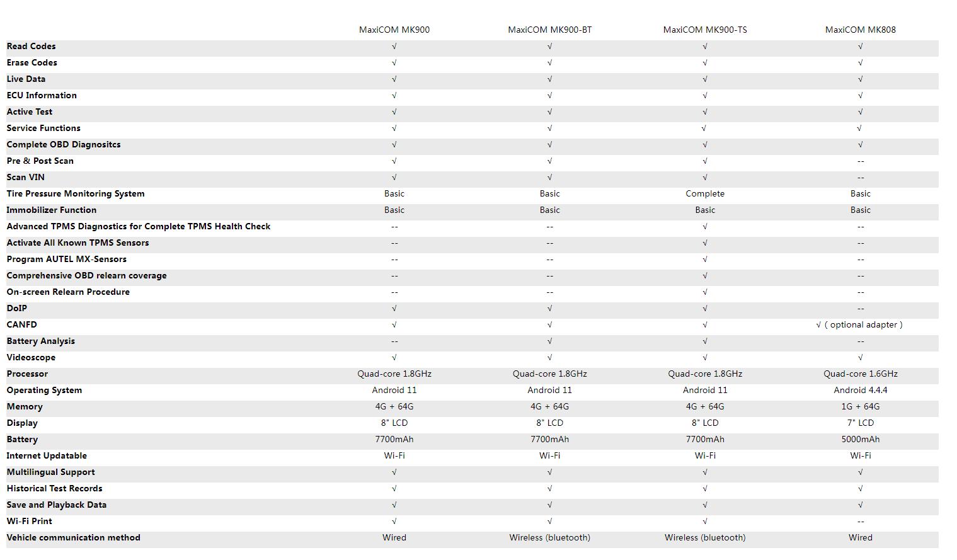Click the Vehicle communication method label
This screenshot has width=957, height=560.
[74, 537]
